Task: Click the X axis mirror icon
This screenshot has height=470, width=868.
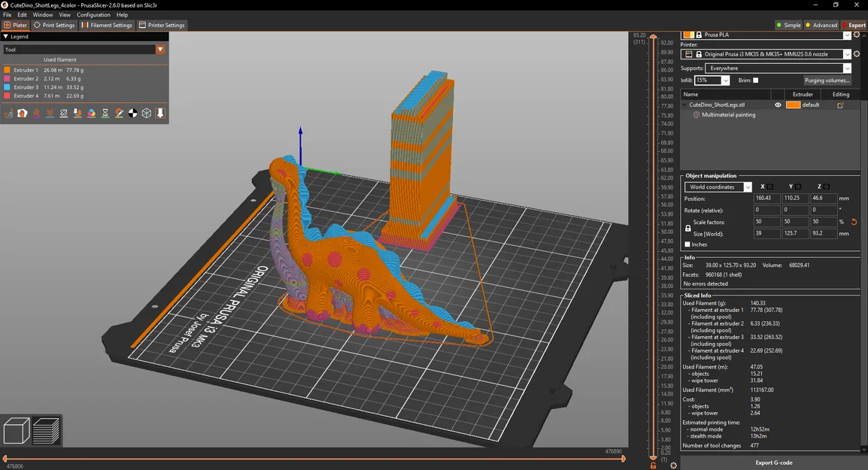Action: tap(770, 186)
